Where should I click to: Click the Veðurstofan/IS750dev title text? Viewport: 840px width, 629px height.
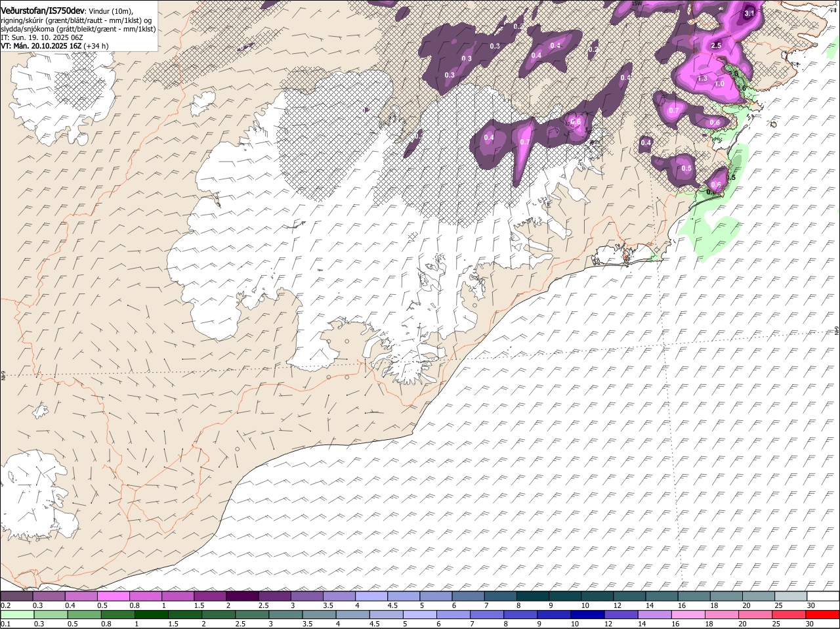43,11
